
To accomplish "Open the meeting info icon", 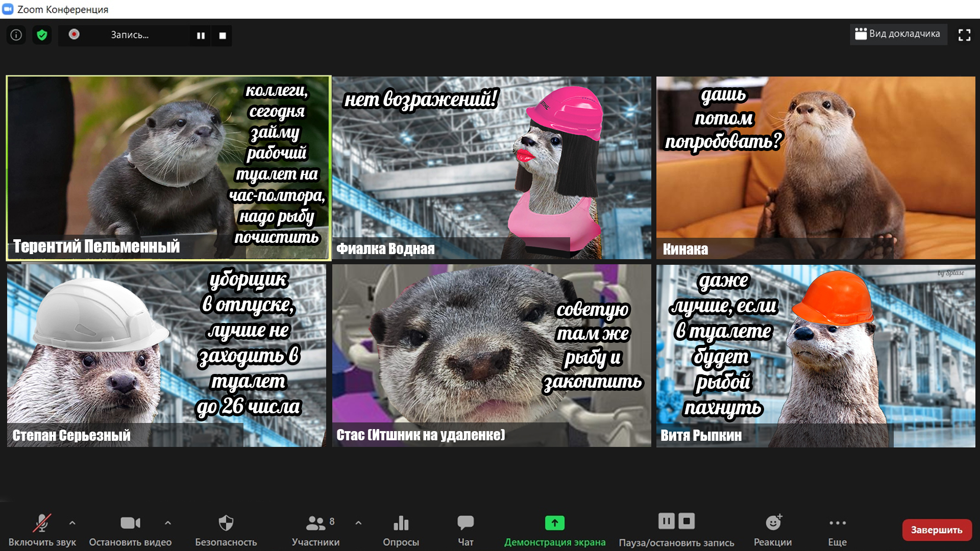I will click(16, 35).
